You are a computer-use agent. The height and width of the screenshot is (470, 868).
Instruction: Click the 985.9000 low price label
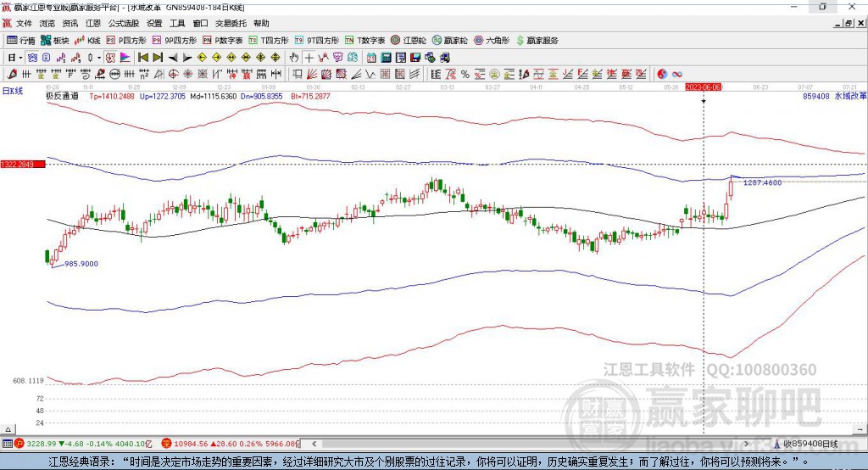click(x=81, y=264)
